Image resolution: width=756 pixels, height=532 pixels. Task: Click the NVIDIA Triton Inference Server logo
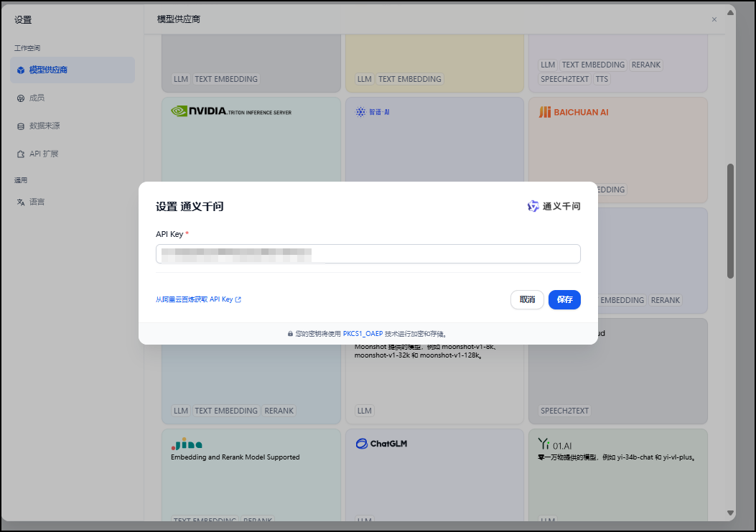tap(231, 111)
